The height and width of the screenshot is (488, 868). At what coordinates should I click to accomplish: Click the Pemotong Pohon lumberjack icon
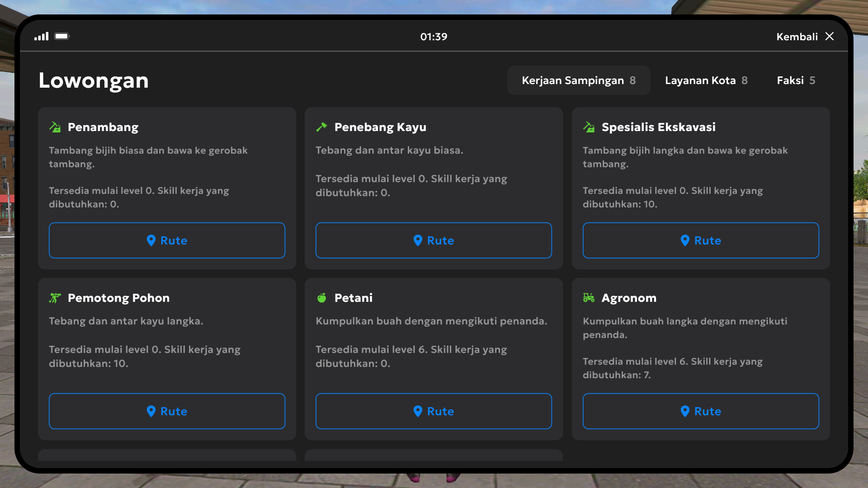click(55, 298)
